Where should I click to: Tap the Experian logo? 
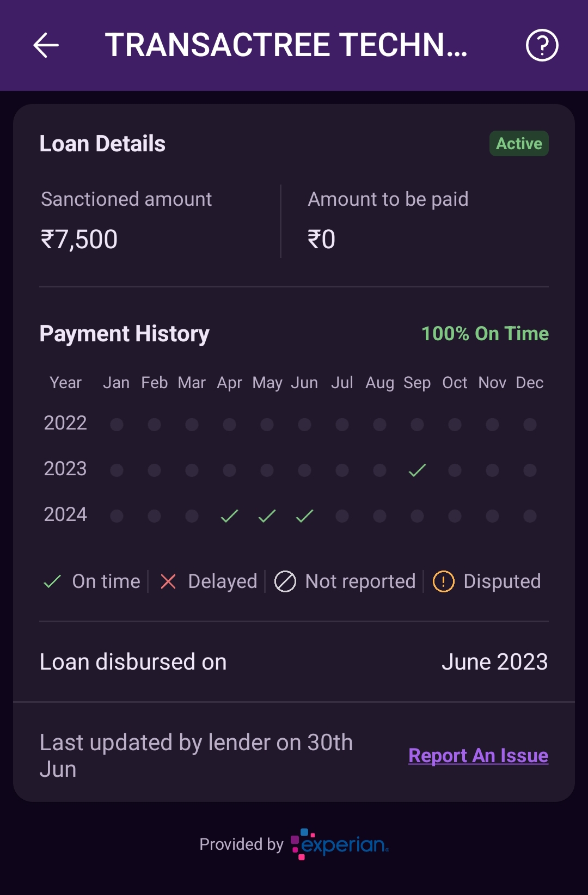(x=339, y=844)
